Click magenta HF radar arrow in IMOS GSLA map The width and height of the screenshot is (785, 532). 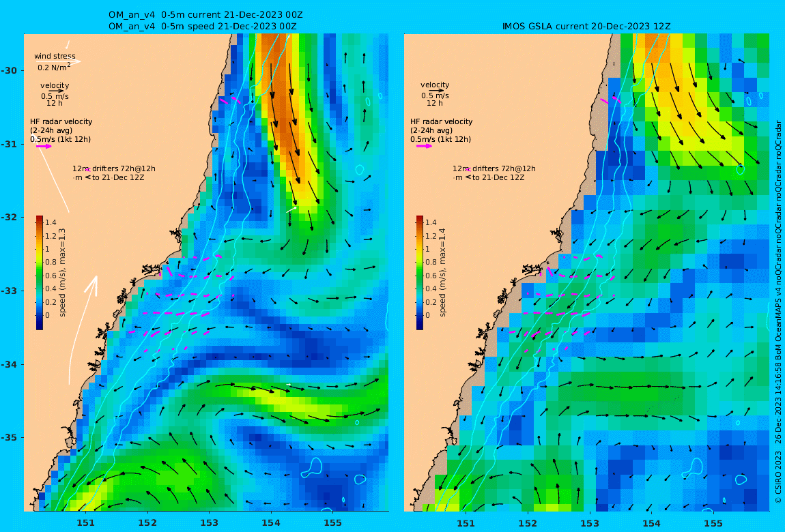click(424, 146)
